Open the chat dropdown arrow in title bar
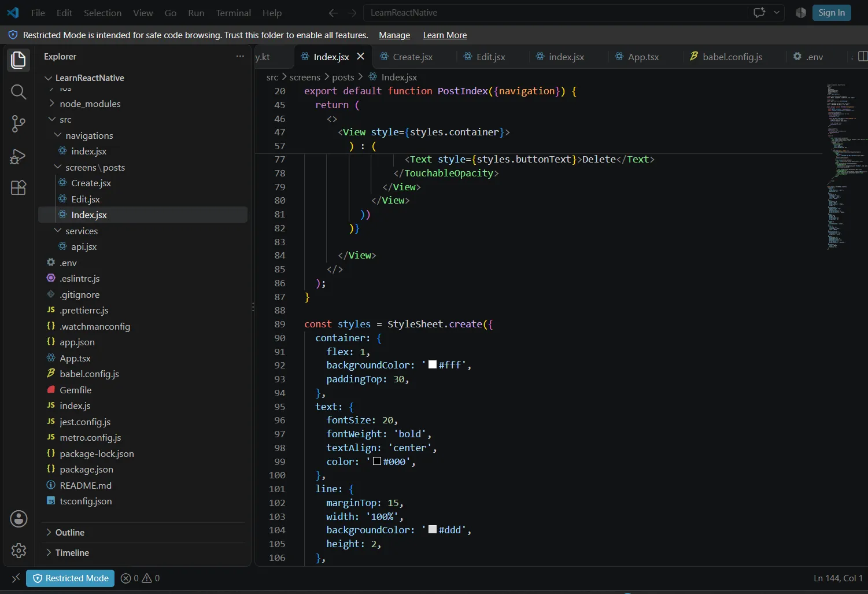This screenshot has height=594, width=868. click(x=777, y=13)
